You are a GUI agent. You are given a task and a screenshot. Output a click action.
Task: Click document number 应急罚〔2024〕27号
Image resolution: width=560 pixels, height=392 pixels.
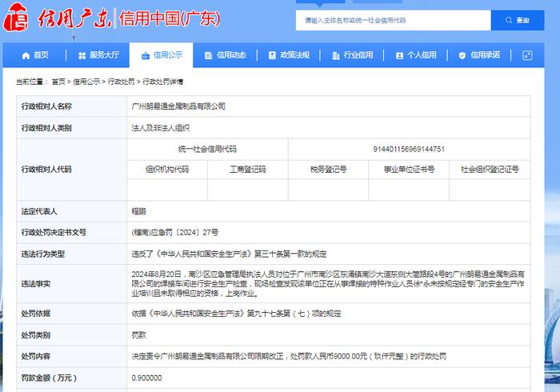pyautogui.click(x=175, y=233)
